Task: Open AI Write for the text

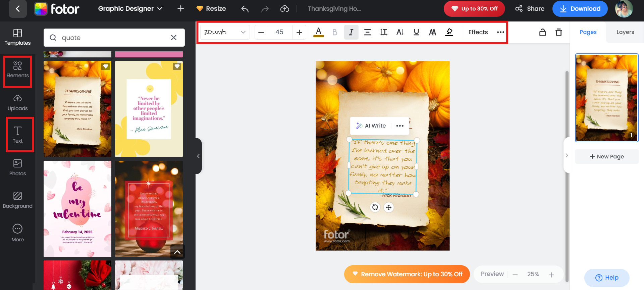Action: click(371, 126)
